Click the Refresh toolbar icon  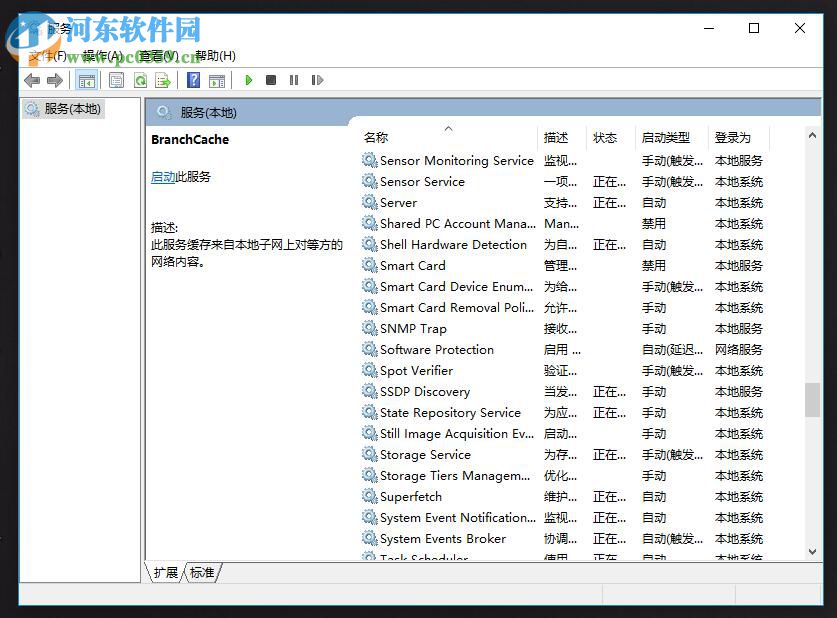click(x=140, y=80)
